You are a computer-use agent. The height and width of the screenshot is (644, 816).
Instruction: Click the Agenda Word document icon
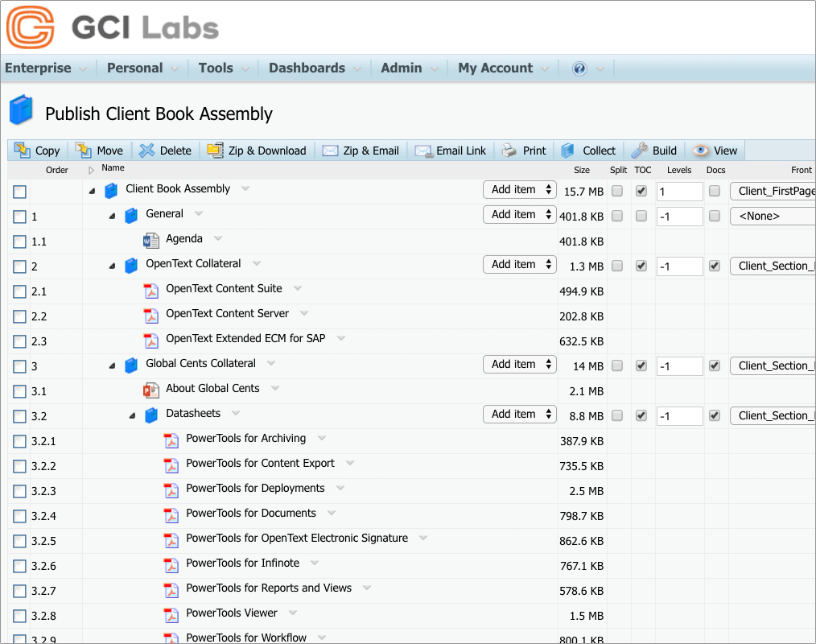151,241
